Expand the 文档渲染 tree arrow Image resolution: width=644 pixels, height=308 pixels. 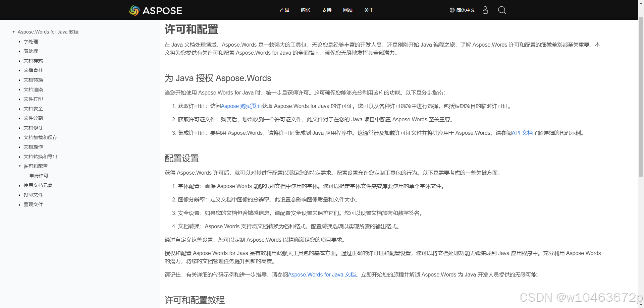(x=19, y=90)
